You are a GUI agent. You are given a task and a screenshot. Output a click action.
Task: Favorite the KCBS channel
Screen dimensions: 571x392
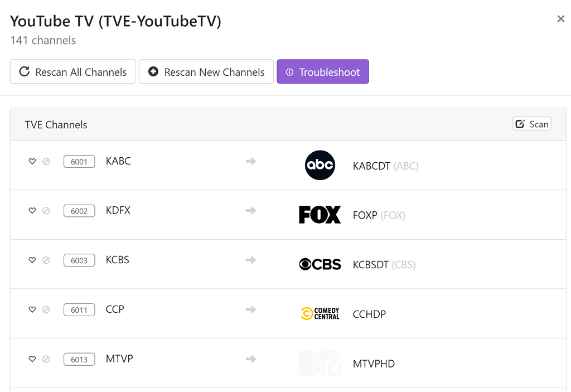(x=32, y=260)
